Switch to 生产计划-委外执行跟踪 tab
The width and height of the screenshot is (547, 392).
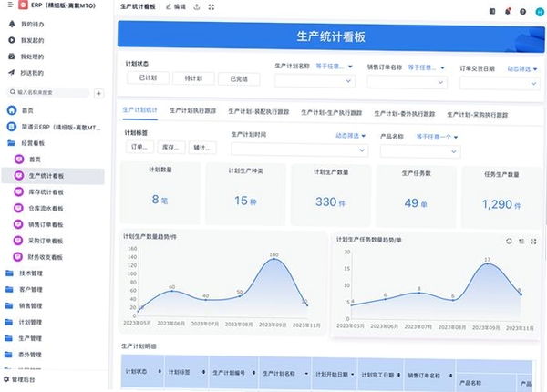point(405,114)
